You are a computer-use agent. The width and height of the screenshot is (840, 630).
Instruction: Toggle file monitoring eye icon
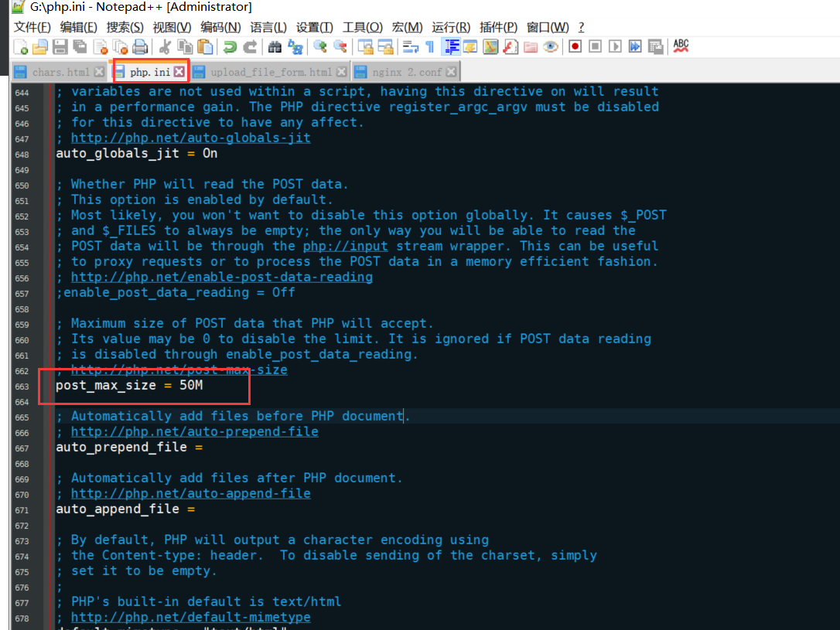(x=550, y=47)
